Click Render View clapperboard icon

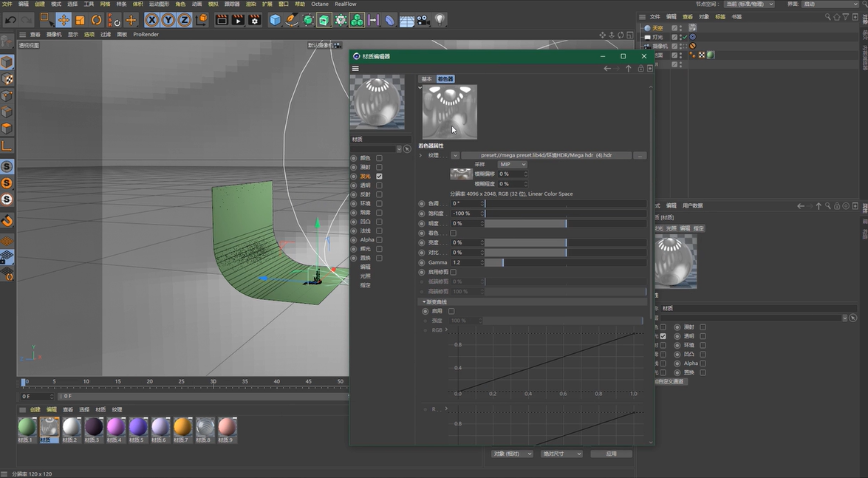click(x=222, y=20)
